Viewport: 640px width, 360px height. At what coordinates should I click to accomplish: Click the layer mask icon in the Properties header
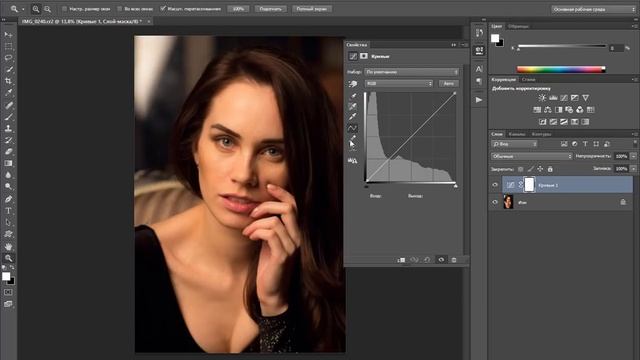tap(364, 56)
